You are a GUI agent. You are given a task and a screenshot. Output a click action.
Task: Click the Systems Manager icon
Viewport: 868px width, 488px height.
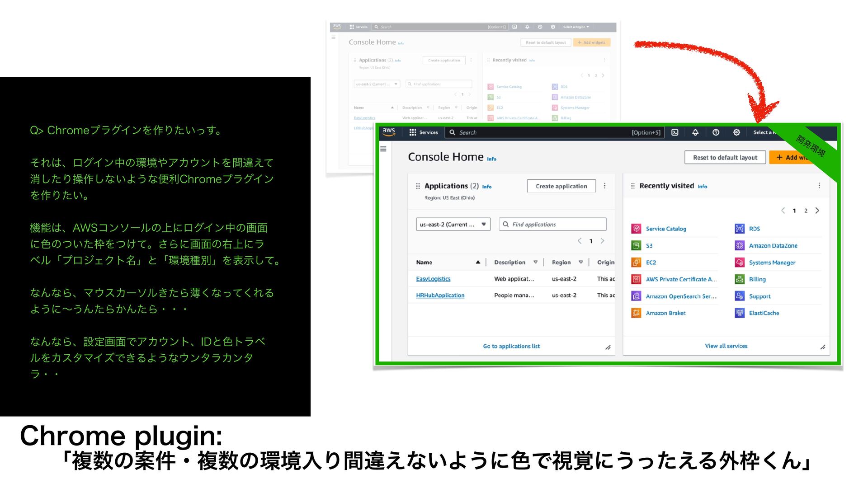[x=740, y=262]
